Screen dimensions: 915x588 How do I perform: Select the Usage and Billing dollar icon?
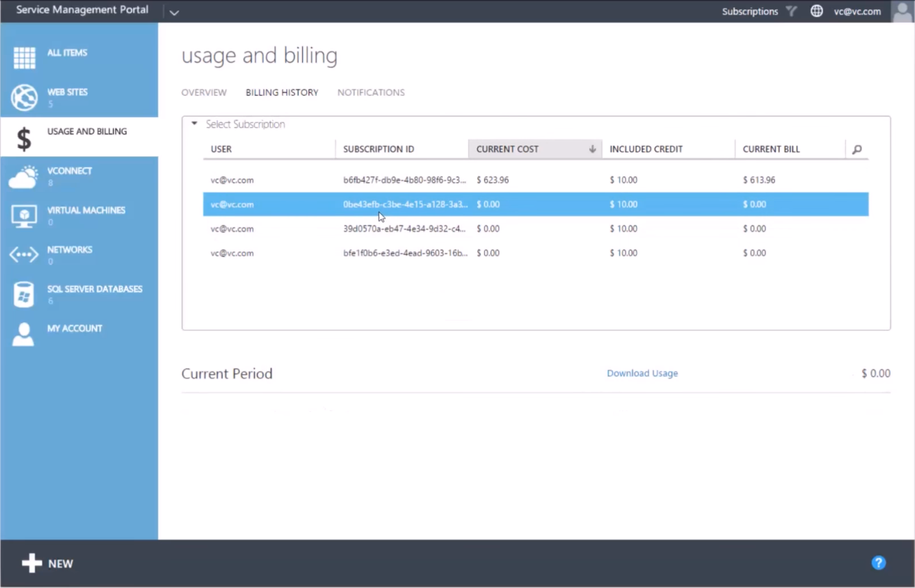[x=24, y=138]
